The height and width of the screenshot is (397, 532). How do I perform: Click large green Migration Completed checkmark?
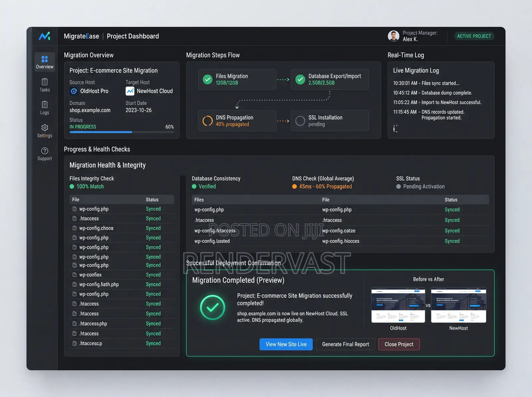pyautogui.click(x=213, y=308)
